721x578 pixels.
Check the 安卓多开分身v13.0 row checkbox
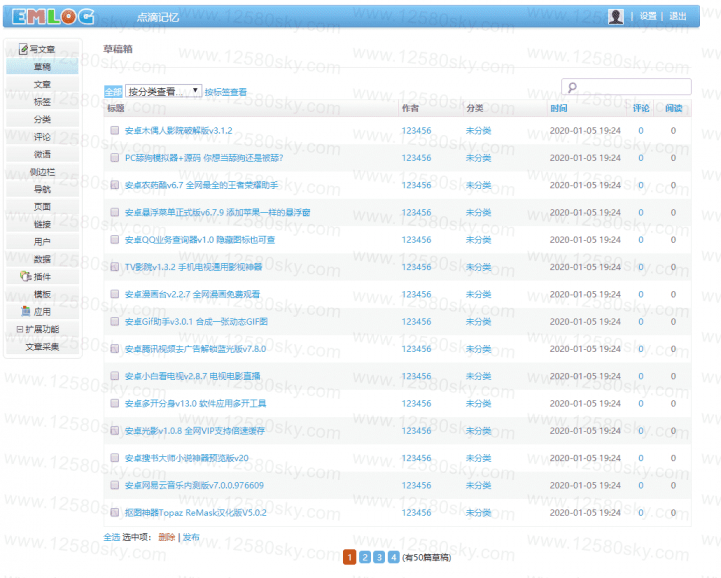[114, 403]
